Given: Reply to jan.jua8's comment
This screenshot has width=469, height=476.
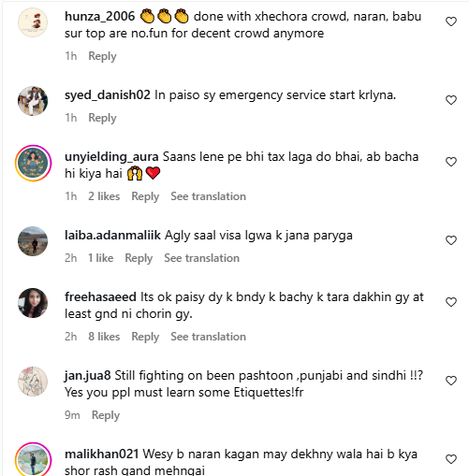Looking at the screenshot, I should [x=106, y=415].
